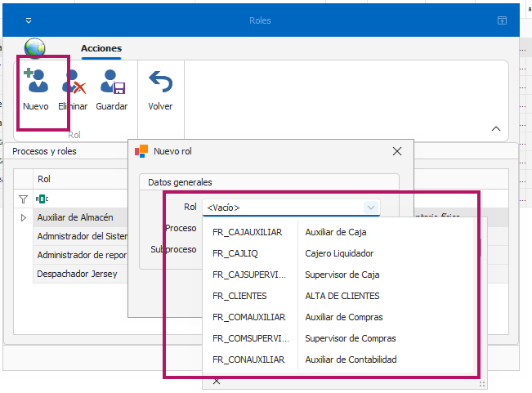
Task: Click the Eliminar role icon
Action: (74, 82)
